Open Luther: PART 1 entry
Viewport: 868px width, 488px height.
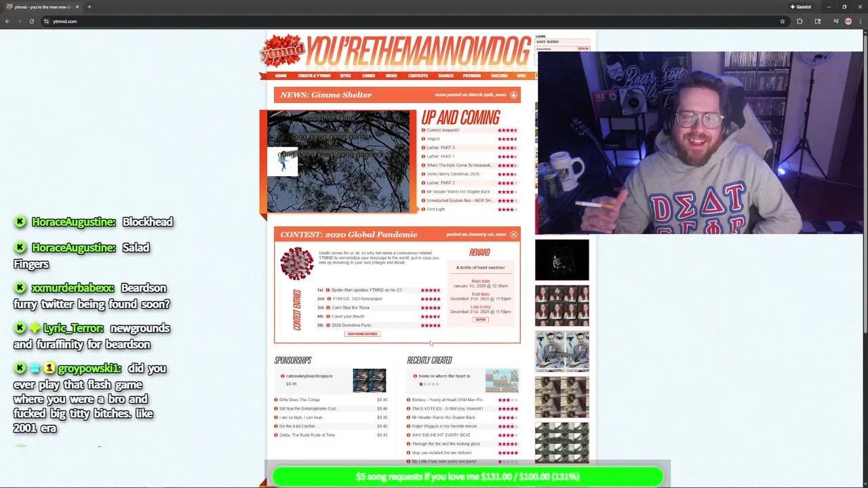click(x=441, y=157)
